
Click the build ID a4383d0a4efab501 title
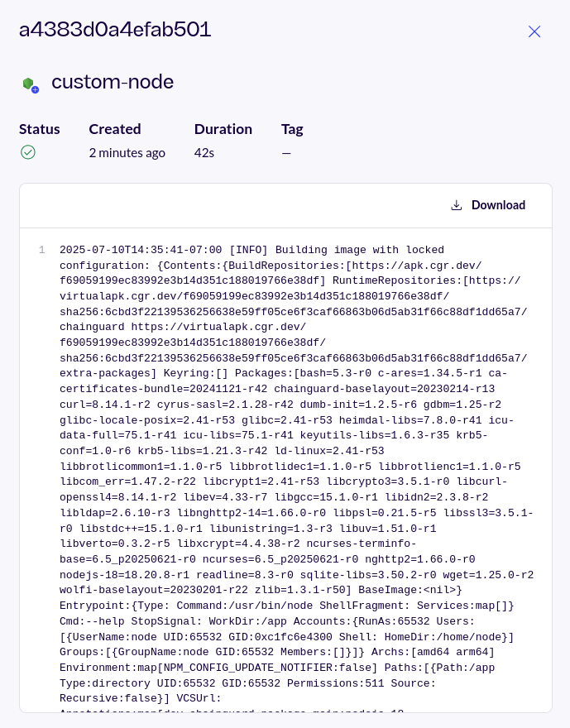tap(115, 30)
